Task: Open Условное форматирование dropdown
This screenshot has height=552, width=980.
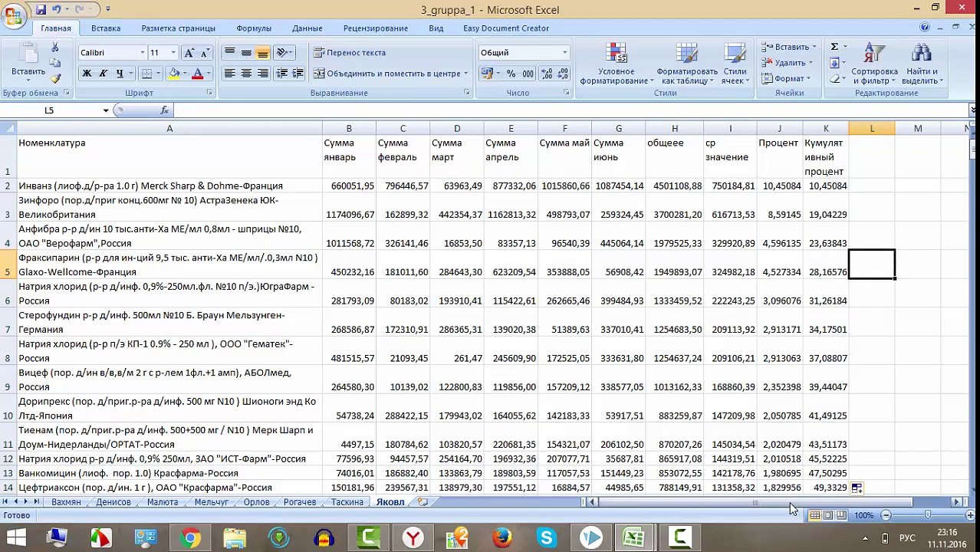Action: [617, 64]
